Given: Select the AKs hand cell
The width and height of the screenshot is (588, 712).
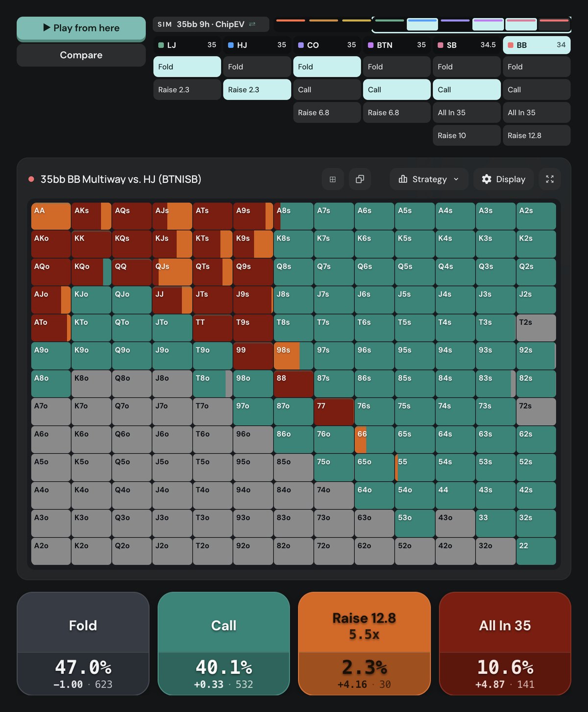Looking at the screenshot, I should 91,216.
